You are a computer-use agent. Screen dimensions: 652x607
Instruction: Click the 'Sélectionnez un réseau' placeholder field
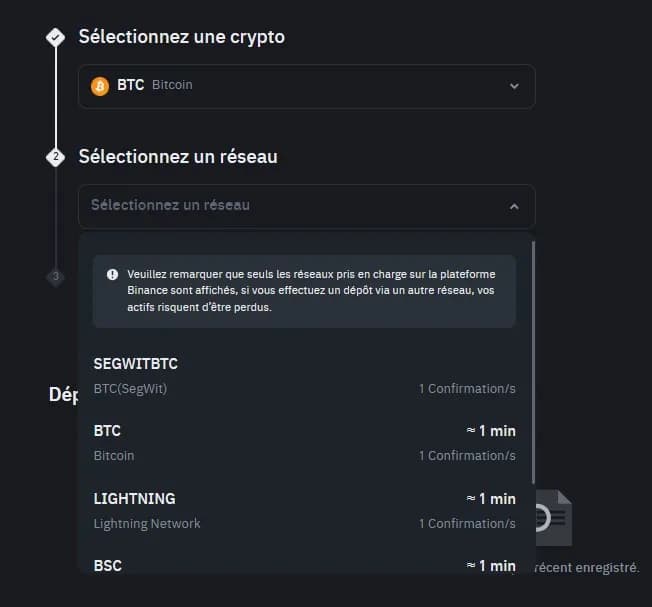(x=170, y=205)
